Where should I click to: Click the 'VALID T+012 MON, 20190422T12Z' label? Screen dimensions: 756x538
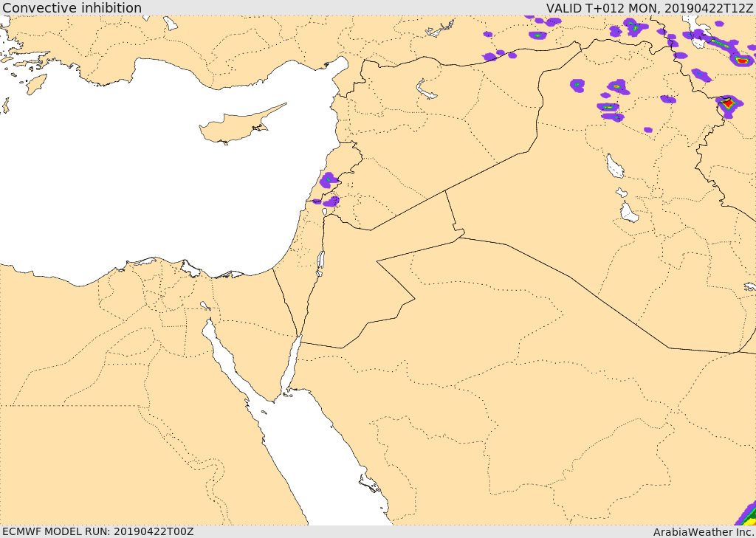pos(650,8)
